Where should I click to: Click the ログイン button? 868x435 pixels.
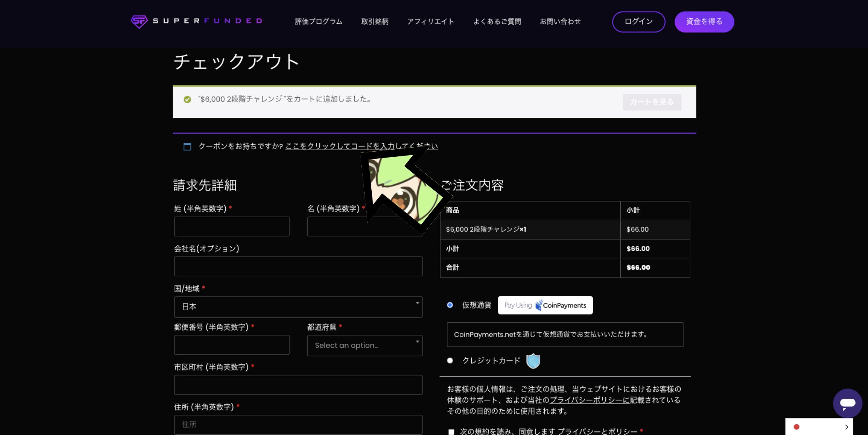pyautogui.click(x=638, y=21)
